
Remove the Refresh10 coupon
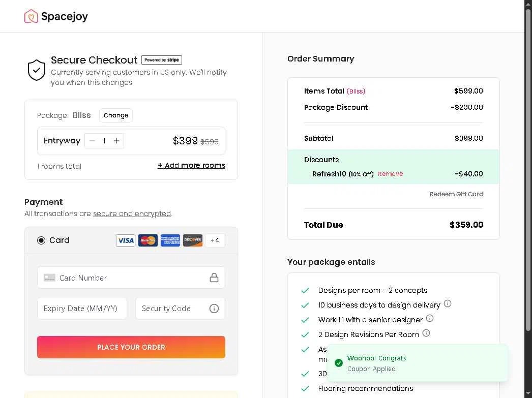(x=390, y=173)
